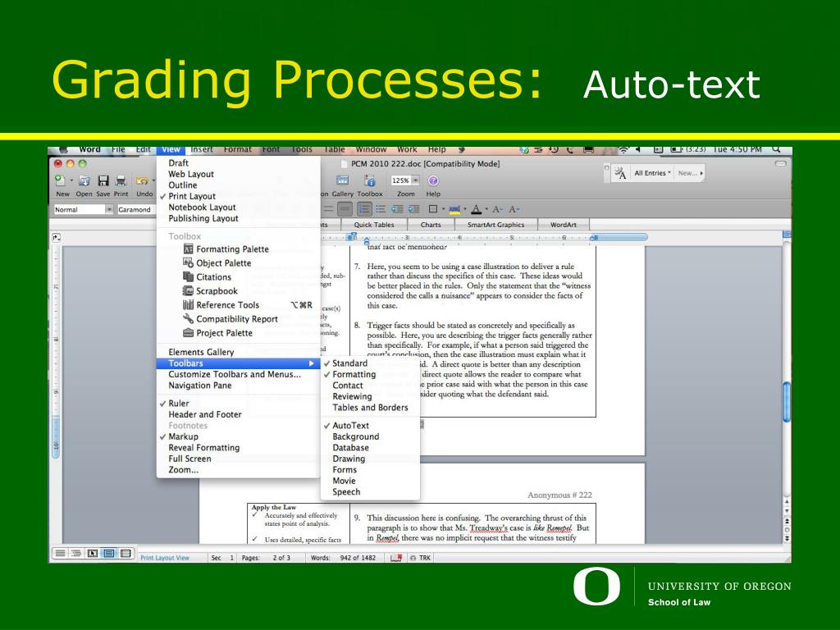Click the Print icon in toolbar
840x630 pixels.
[121, 180]
